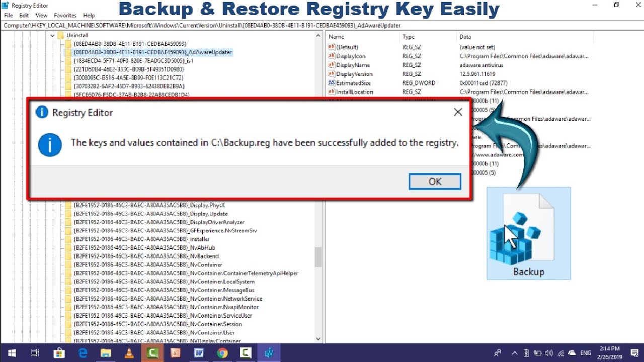This screenshot has height=362, width=644.
Task: Sort values by the Name column
Action: click(x=363, y=37)
